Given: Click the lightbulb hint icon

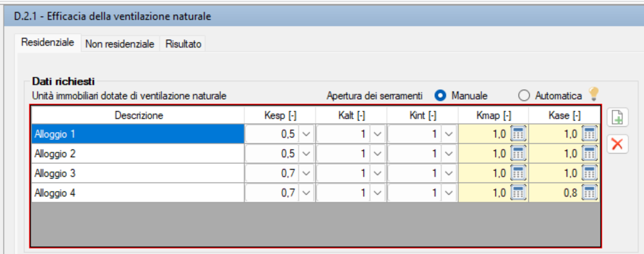Looking at the screenshot, I should tap(593, 95).
